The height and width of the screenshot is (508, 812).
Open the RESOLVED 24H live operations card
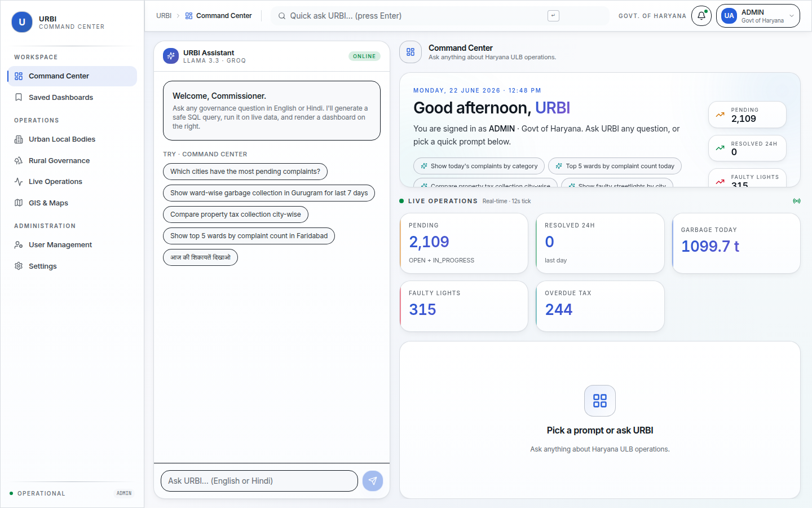pyautogui.click(x=600, y=243)
